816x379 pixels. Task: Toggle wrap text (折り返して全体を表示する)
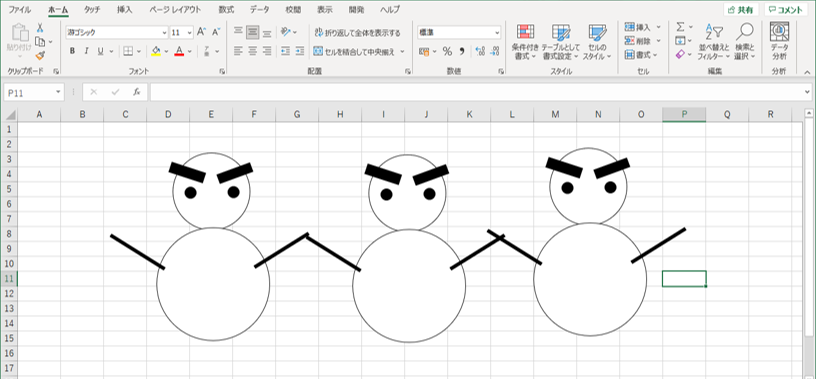click(358, 33)
